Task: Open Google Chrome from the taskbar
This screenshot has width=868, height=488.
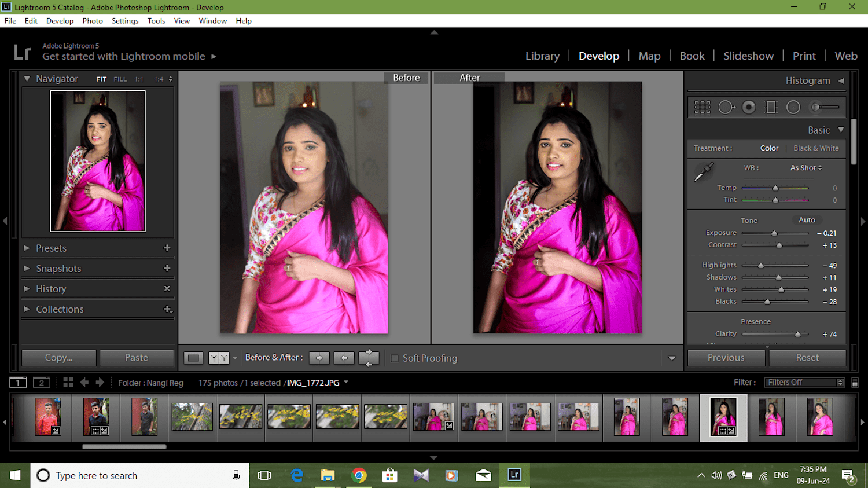Action: pyautogui.click(x=359, y=475)
